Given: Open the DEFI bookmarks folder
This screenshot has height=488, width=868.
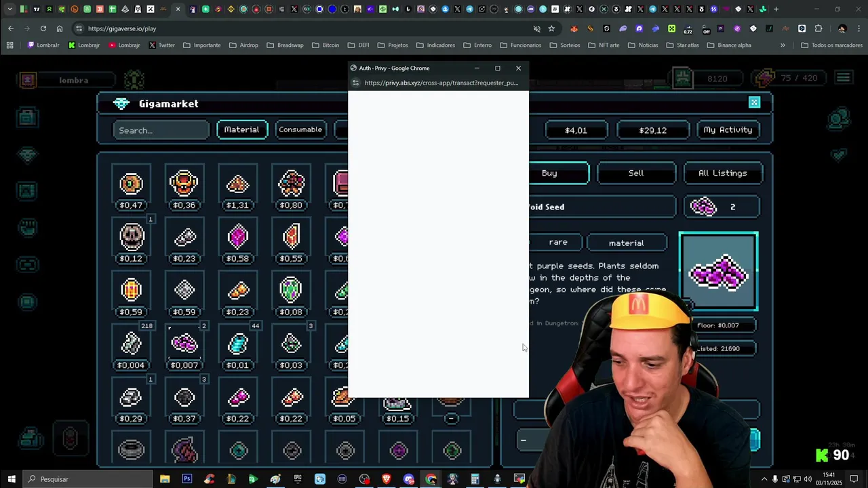Looking at the screenshot, I should tap(359, 45).
